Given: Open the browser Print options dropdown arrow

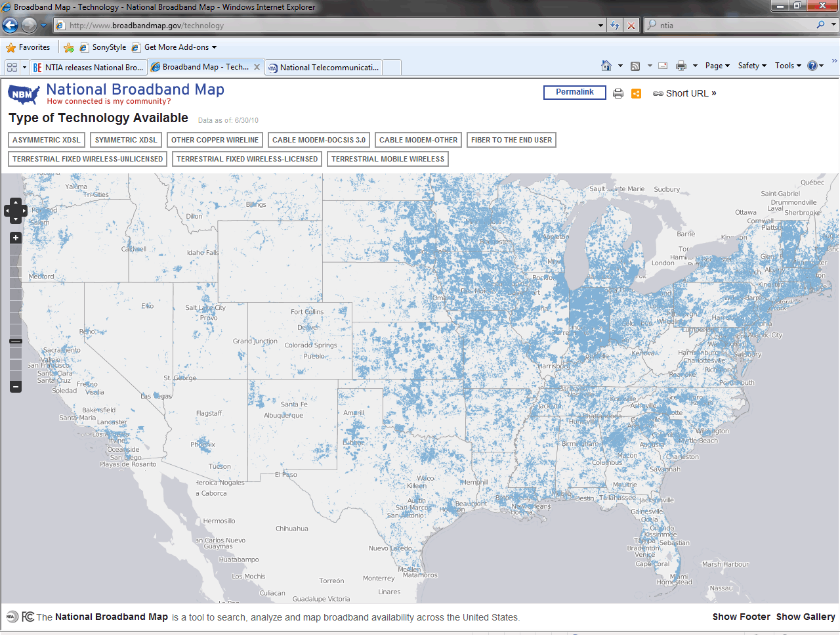Looking at the screenshot, I should tap(695, 66).
